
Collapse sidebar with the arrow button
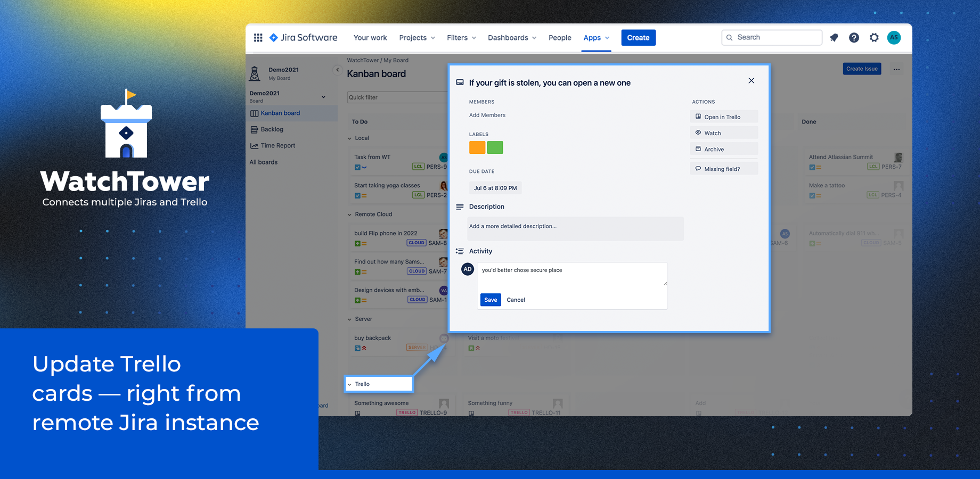coord(337,70)
